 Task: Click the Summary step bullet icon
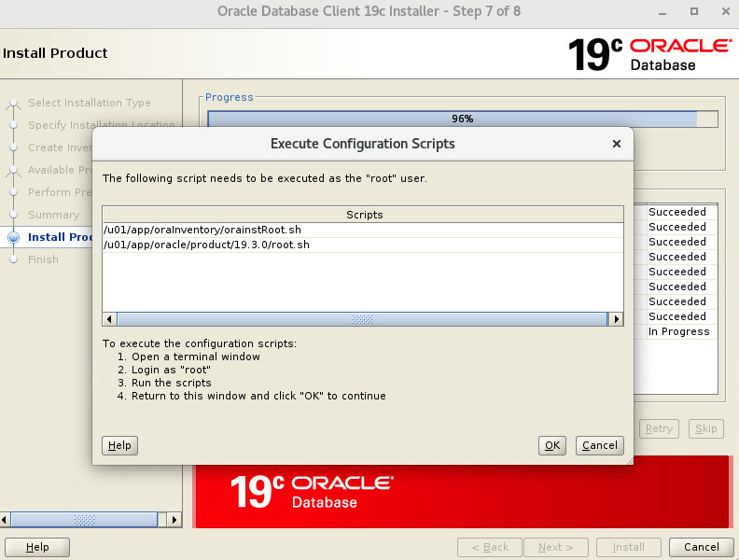pyautogui.click(x=14, y=215)
